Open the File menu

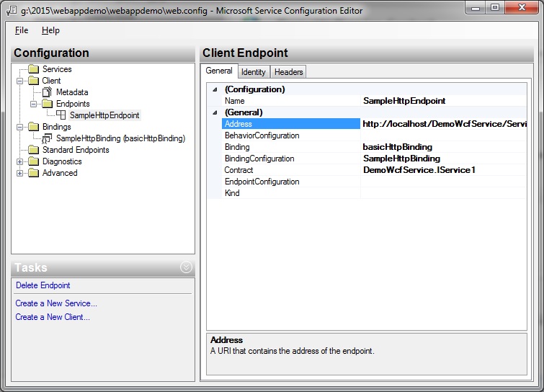point(22,30)
